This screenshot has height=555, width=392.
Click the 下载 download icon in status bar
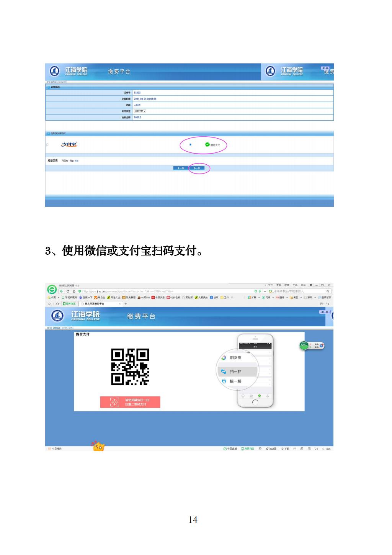(285, 449)
